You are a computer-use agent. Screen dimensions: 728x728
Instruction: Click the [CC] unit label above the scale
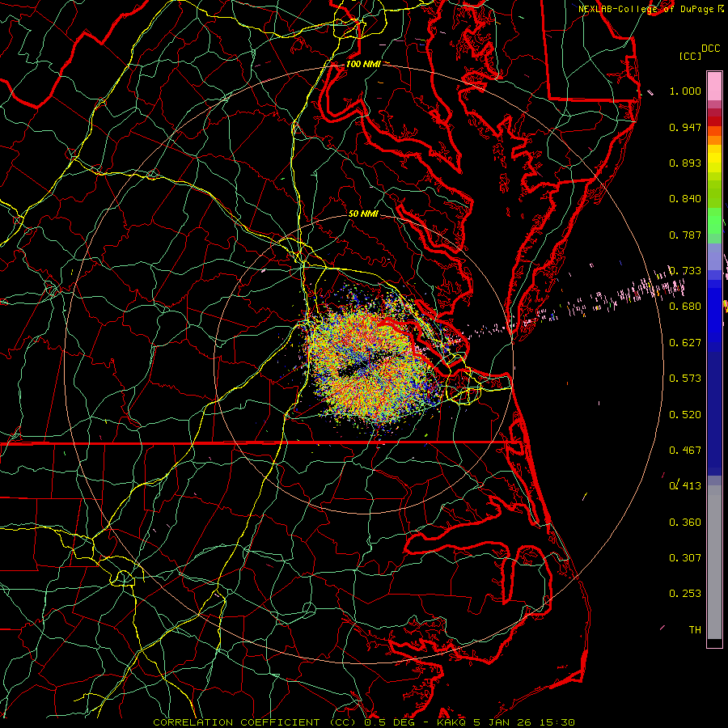pyautogui.click(x=690, y=56)
